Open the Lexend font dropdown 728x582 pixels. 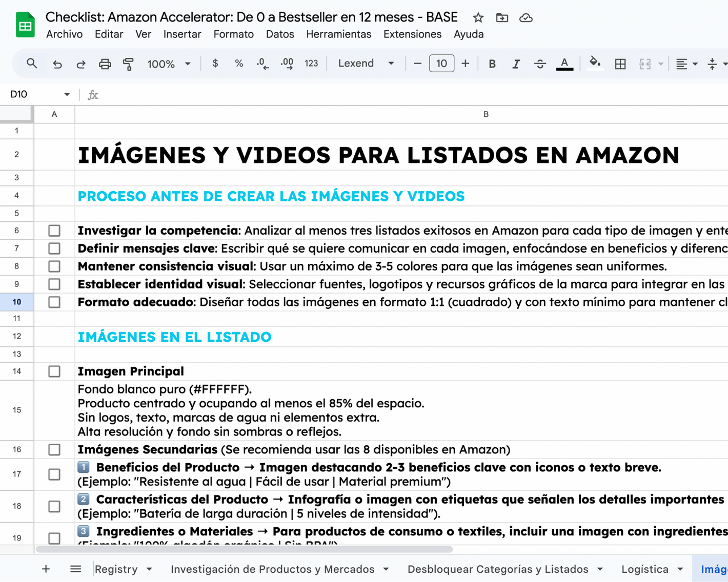click(x=366, y=64)
